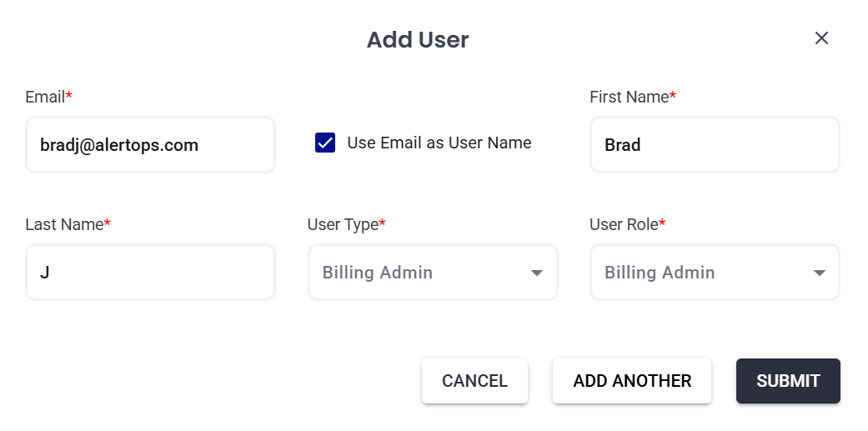Image resolution: width=868 pixels, height=431 pixels.
Task: Open the User Role dropdown
Action: click(714, 273)
